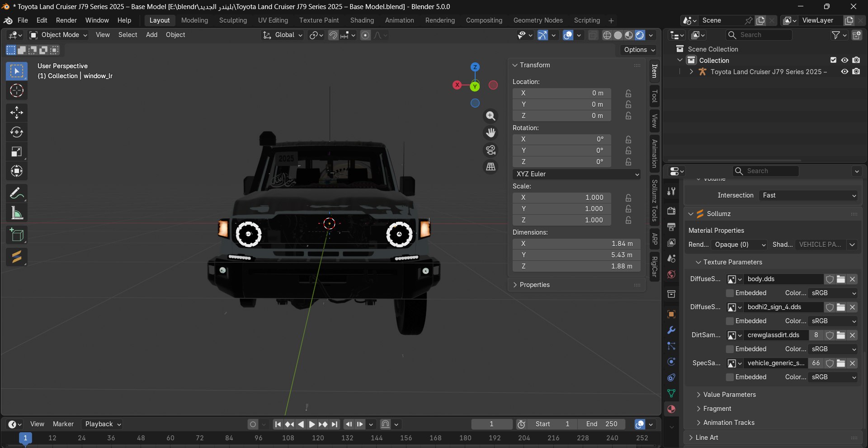This screenshot has width=868, height=448.
Task: Play the animation forward
Action: (312, 424)
